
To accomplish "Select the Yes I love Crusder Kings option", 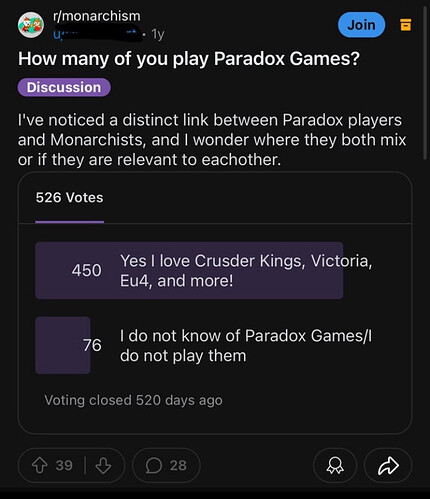I will point(246,270).
